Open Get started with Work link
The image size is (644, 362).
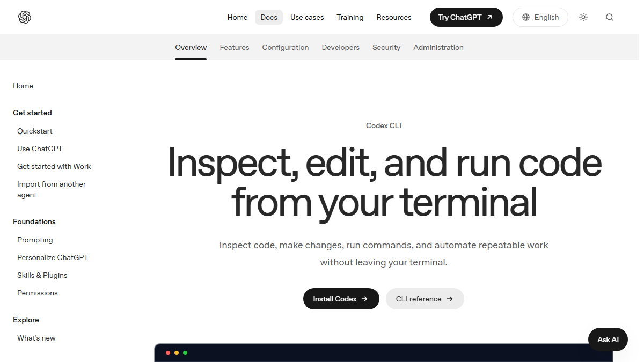54,166
